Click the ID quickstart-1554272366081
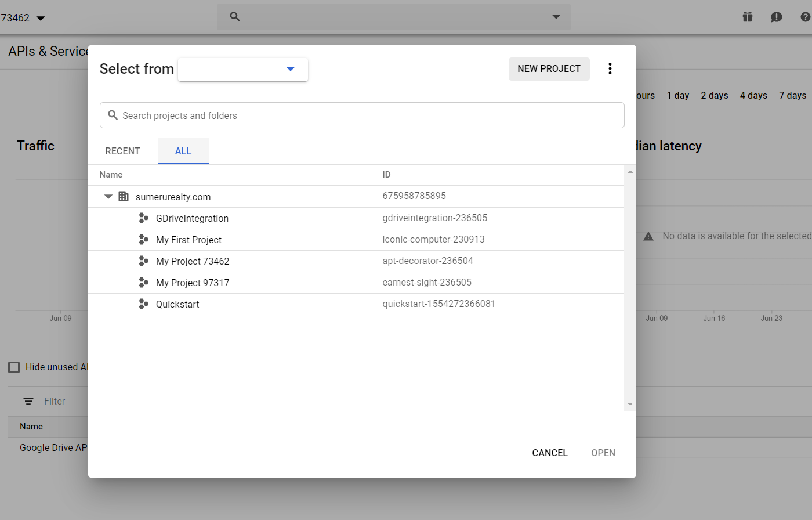812x520 pixels. (x=439, y=304)
